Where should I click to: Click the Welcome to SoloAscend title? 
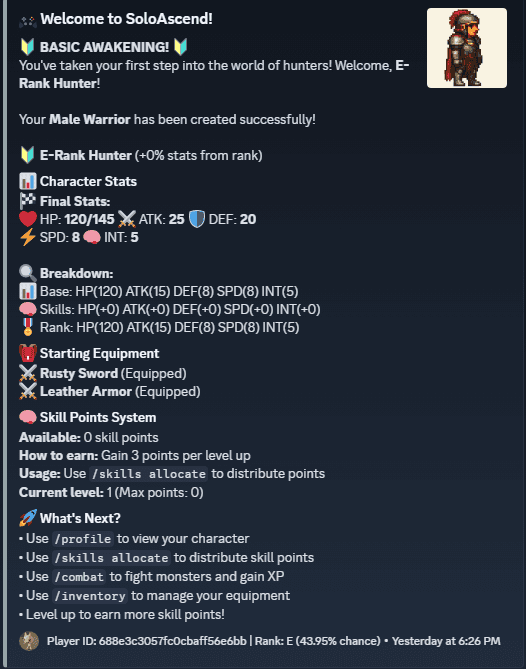(126, 19)
